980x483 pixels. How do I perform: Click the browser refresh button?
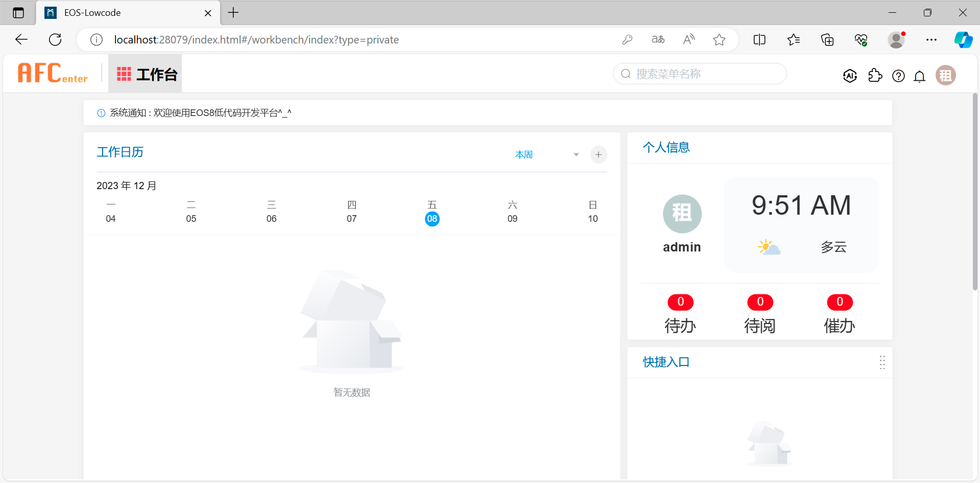pos(55,40)
